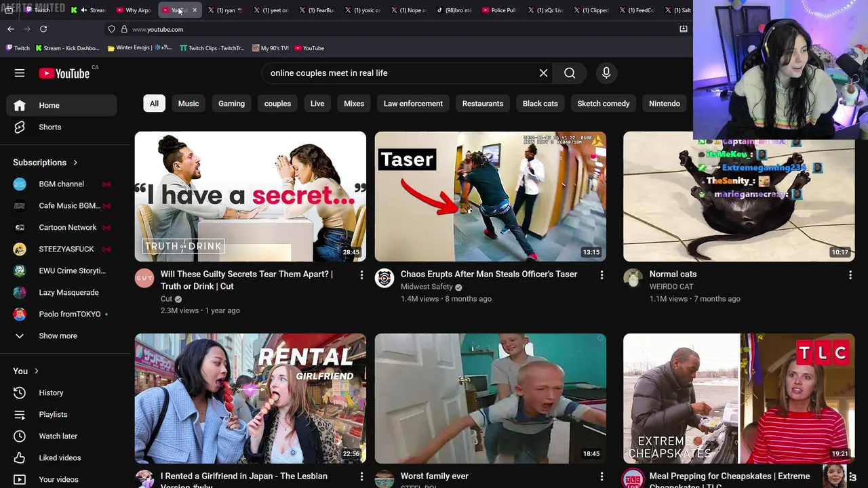This screenshot has width=868, height=488.
Task: Switch to the Twitch browser tab
Action: click(x=42, y=10)
